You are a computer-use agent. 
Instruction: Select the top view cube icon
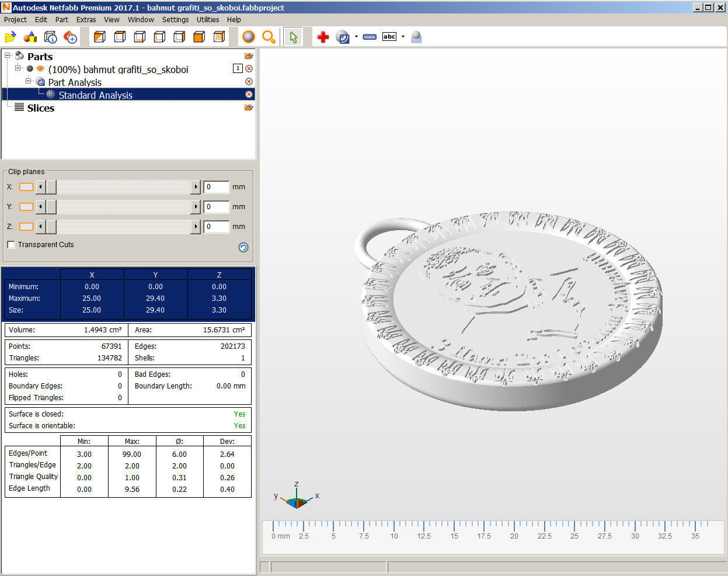click(120, 37)
